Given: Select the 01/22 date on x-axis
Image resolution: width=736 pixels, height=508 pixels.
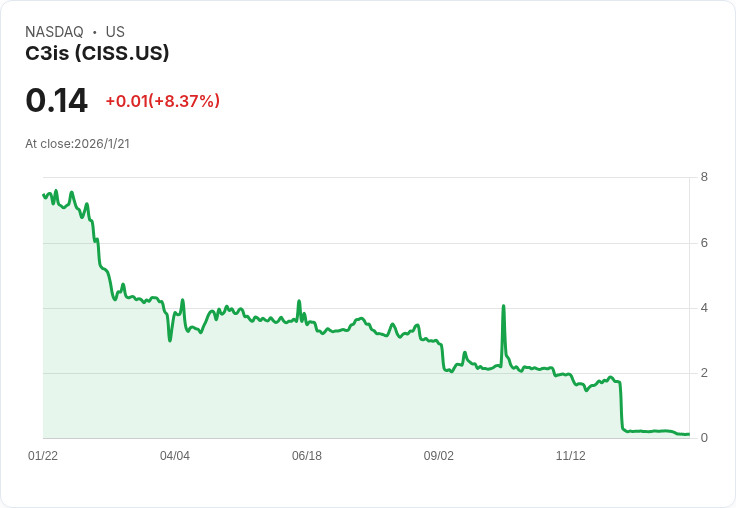Looking at the screenshot, I should (43, 456).
